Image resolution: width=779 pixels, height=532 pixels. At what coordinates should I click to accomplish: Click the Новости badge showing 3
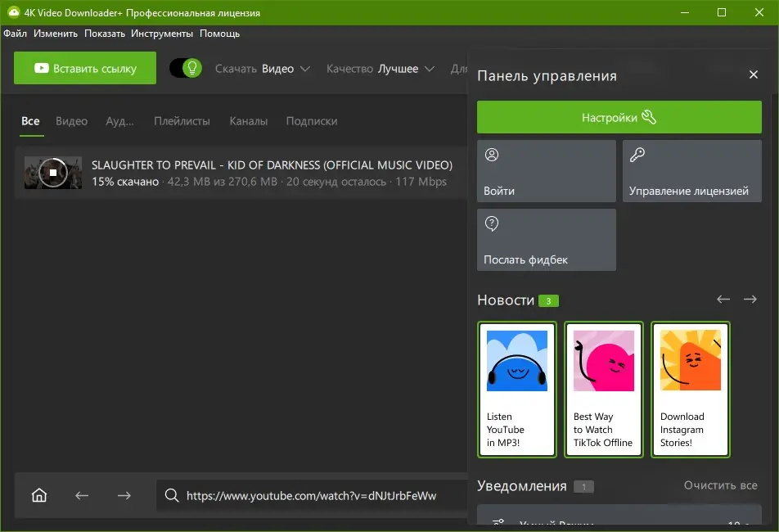tap(548, 300)
